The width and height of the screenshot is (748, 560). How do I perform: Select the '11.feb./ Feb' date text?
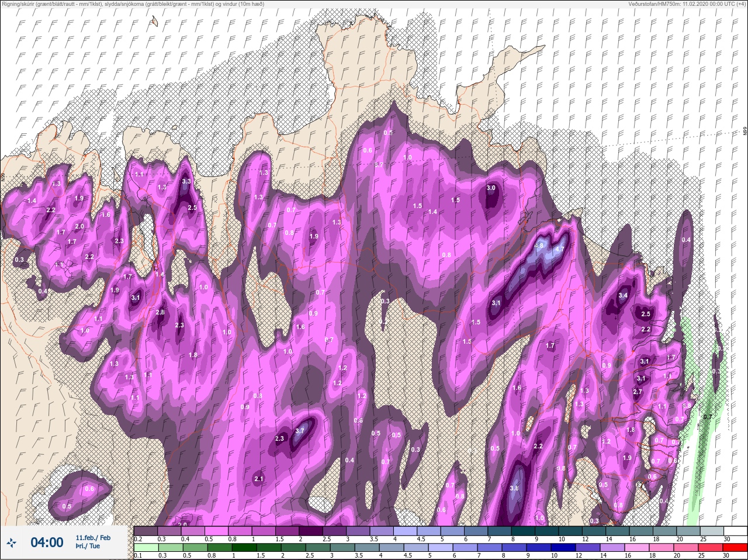(x=93, y=538)
